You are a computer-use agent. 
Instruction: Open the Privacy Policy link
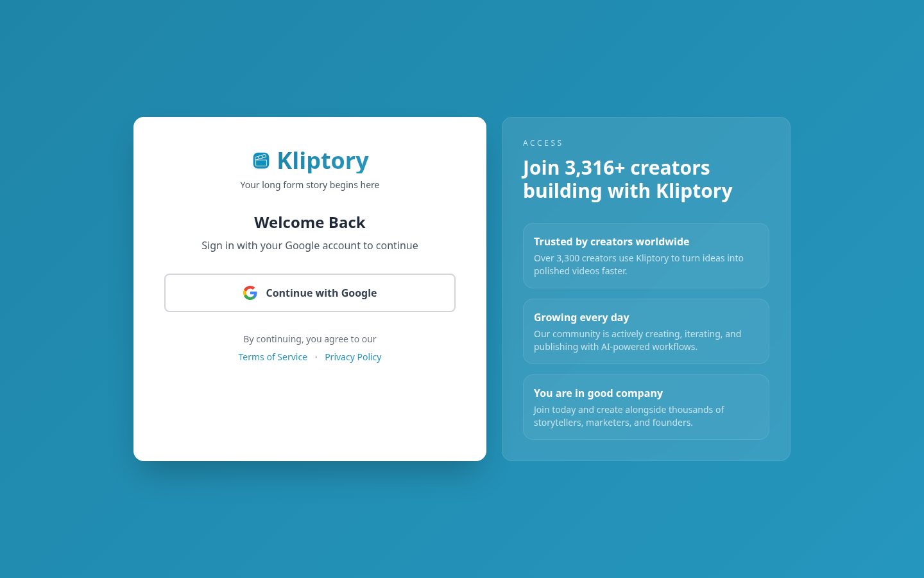click(x=353, y=357)
